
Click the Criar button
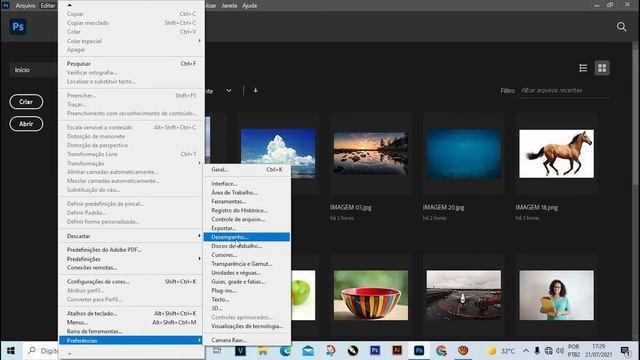26,102
